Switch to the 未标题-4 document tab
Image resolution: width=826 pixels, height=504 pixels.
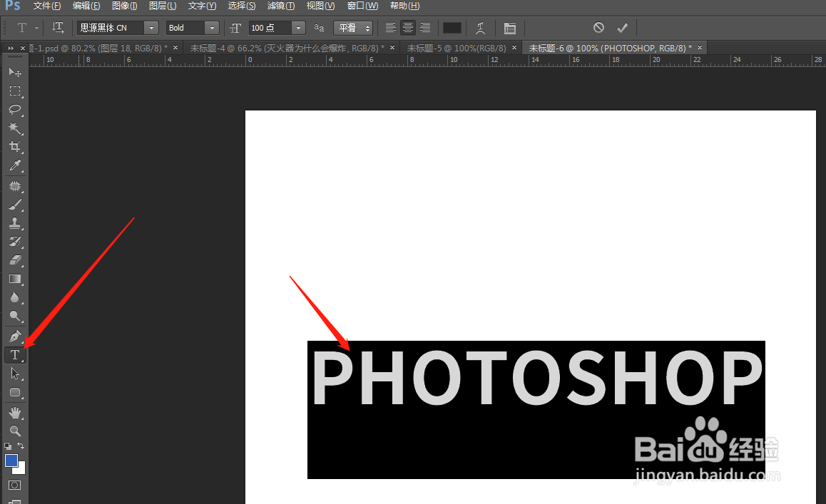pos(287,48)
